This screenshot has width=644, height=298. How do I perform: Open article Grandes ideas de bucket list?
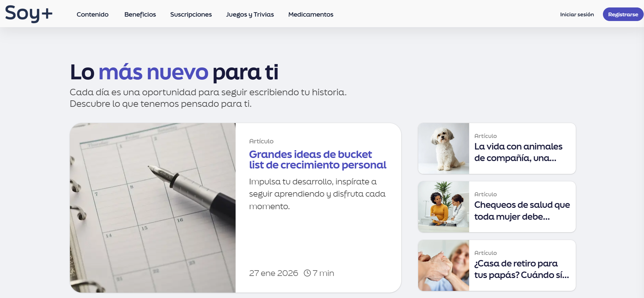coord(317,159)
